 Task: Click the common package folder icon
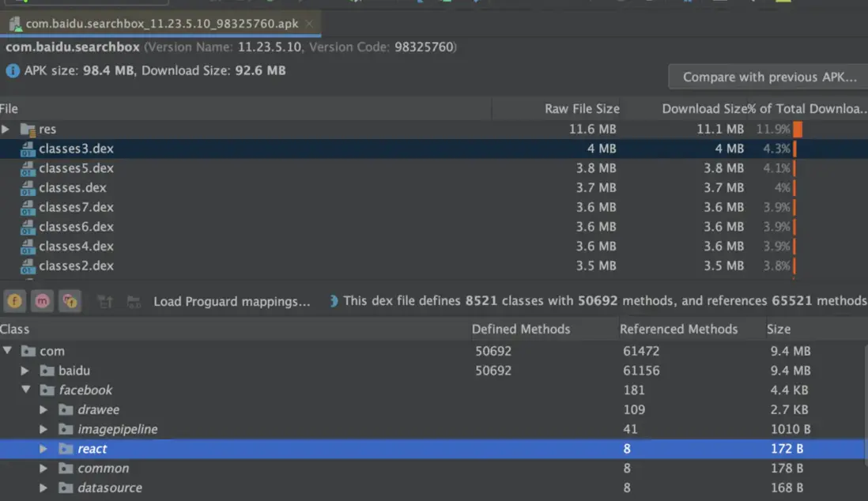click(x=66, y=469)
